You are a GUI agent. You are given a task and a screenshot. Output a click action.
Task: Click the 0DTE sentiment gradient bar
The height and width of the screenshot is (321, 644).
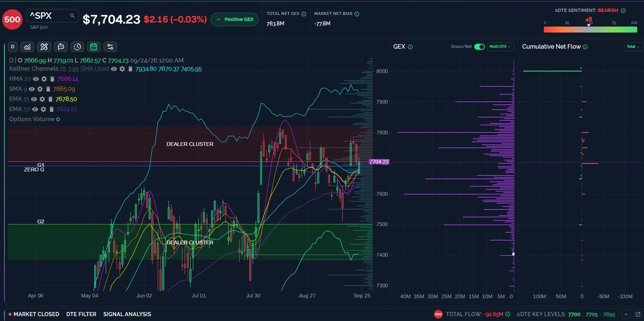click(x=590, y=30)
